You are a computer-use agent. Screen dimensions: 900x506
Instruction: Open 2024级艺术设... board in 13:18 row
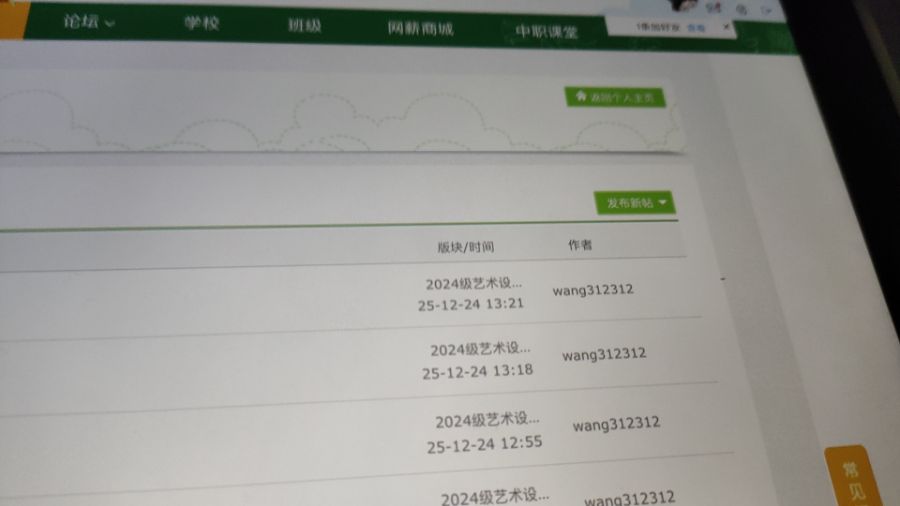[x=480, y=349]
